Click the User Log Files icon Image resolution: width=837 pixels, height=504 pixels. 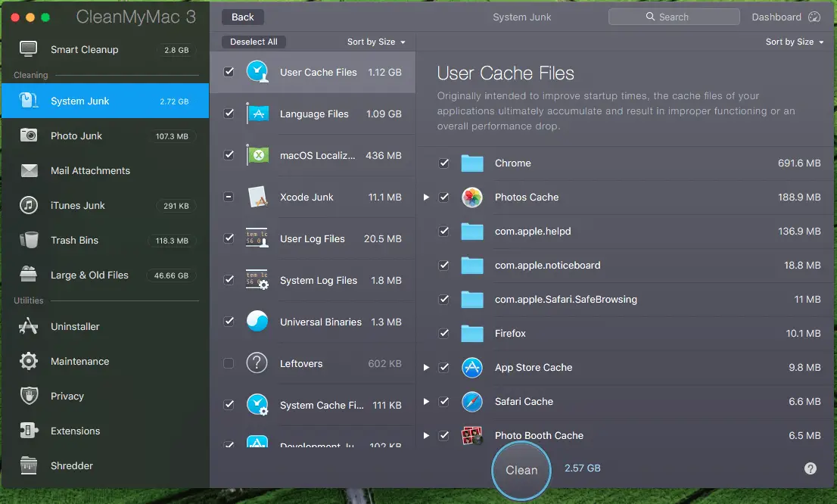point(257,238)
